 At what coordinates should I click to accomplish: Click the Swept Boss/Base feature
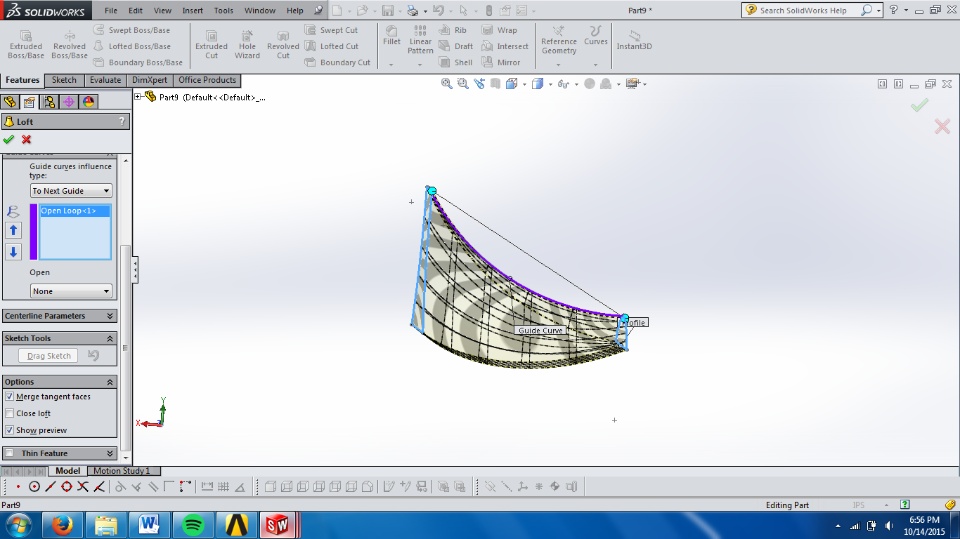coord(132,30)
